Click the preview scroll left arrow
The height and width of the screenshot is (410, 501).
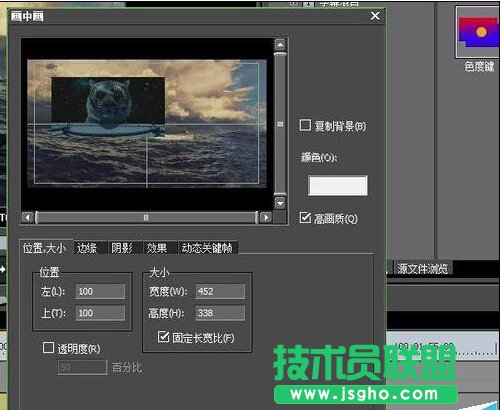pos(27,218)
